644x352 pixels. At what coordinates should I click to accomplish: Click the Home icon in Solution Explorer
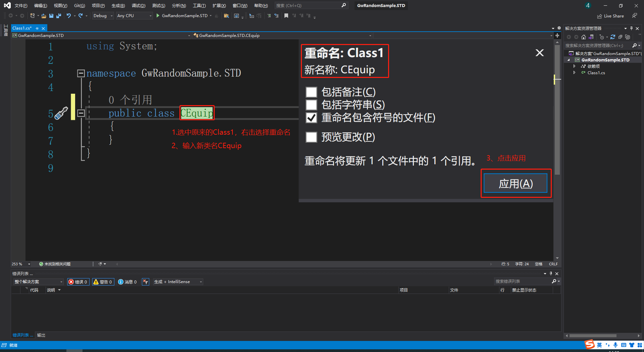(x=584, y=37)
